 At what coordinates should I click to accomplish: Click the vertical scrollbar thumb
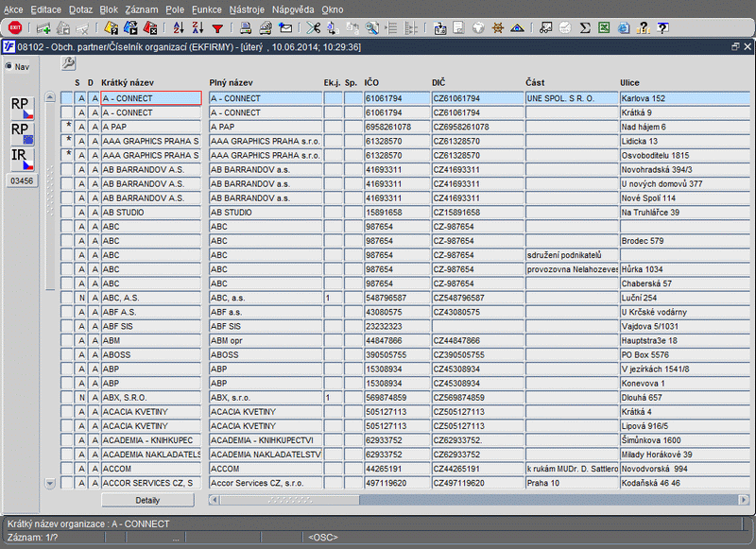[x=50, y=197]
